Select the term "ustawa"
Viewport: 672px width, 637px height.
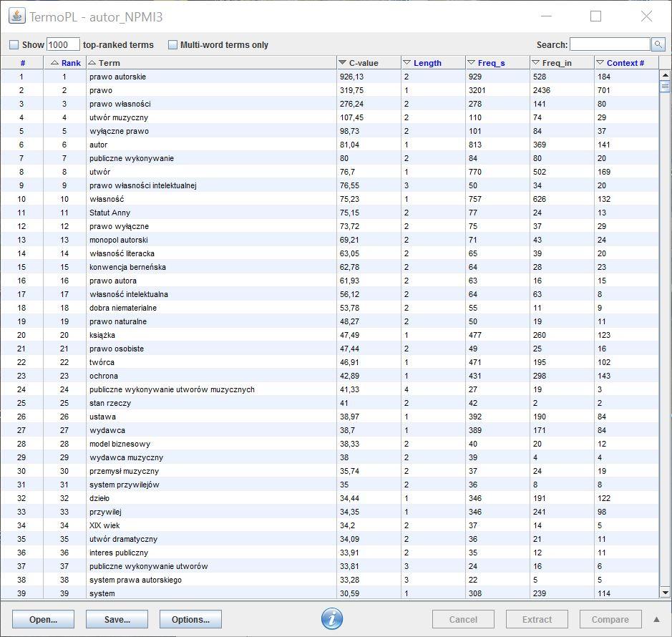(x=102, y=417)
